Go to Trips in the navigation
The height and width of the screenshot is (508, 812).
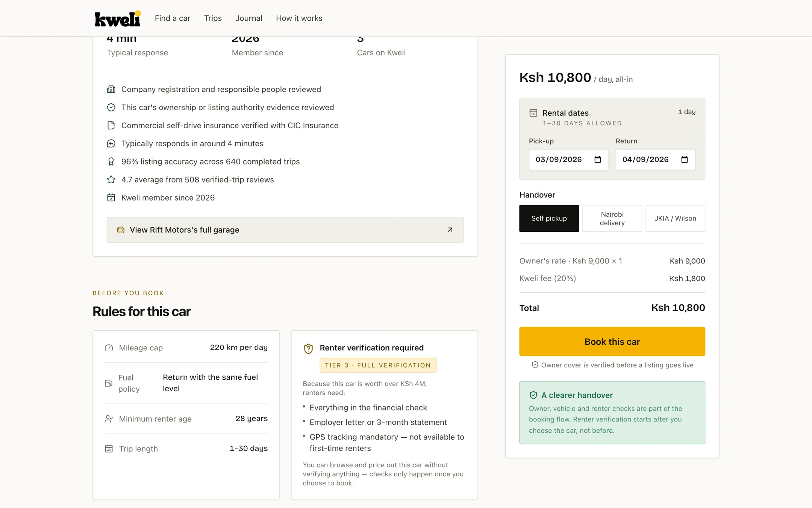[x=213, y=18]
